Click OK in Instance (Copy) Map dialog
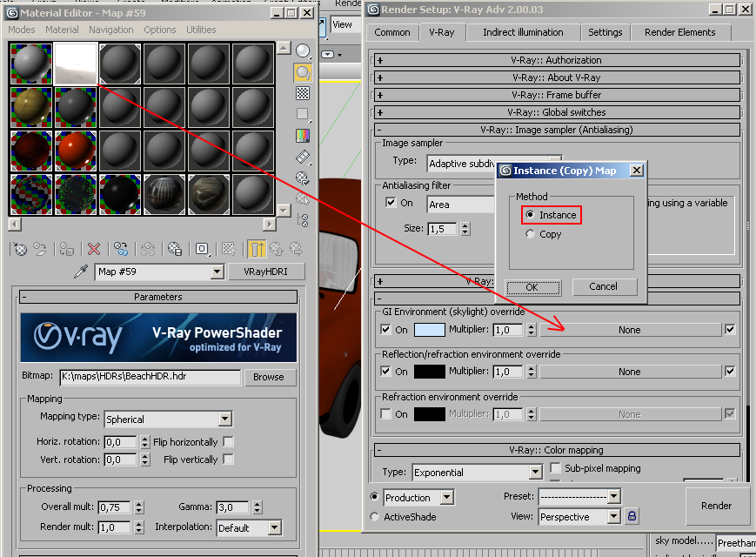 click(532, 287)
